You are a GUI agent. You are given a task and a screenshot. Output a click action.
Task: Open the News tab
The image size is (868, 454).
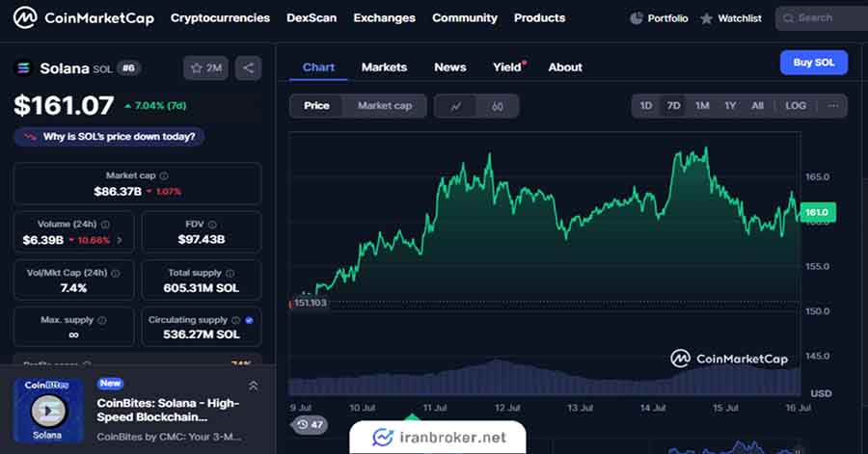(x=450, y=67)
